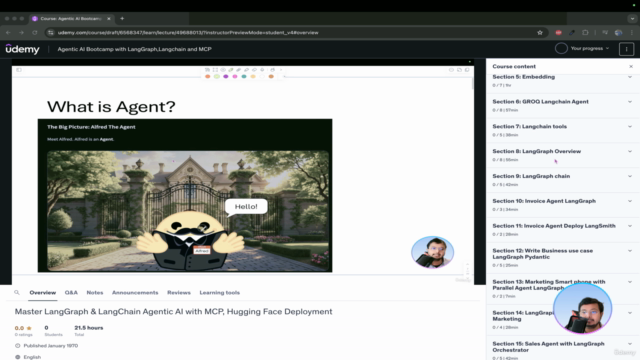Open the browser Extensions puzzle icon

[x=585, y=33]
